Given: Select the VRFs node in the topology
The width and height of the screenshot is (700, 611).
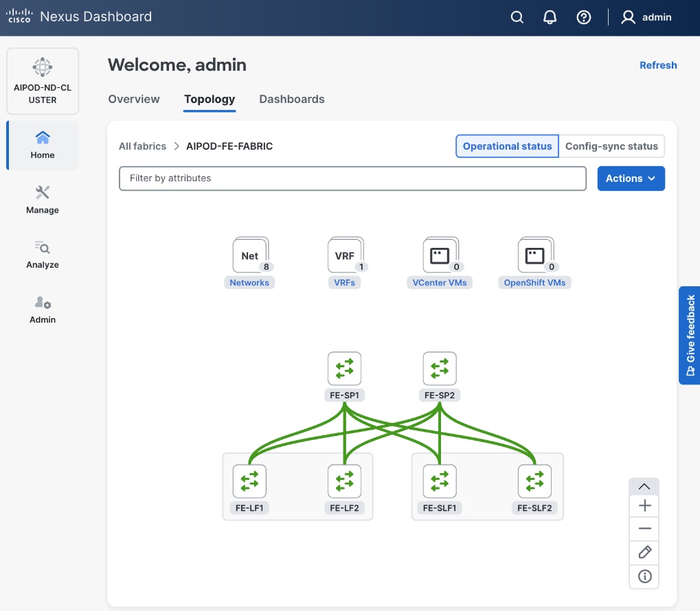Looking at the screenshot, I should [x=345, y=255].
